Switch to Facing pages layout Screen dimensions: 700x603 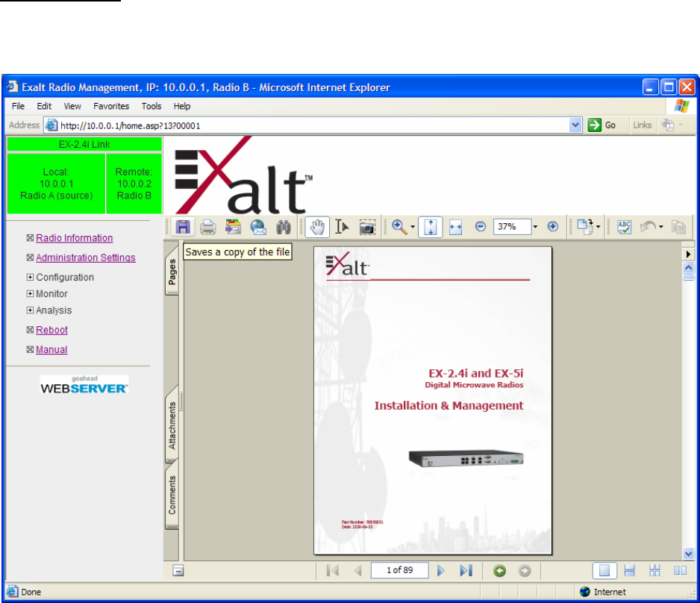[680, 570]
